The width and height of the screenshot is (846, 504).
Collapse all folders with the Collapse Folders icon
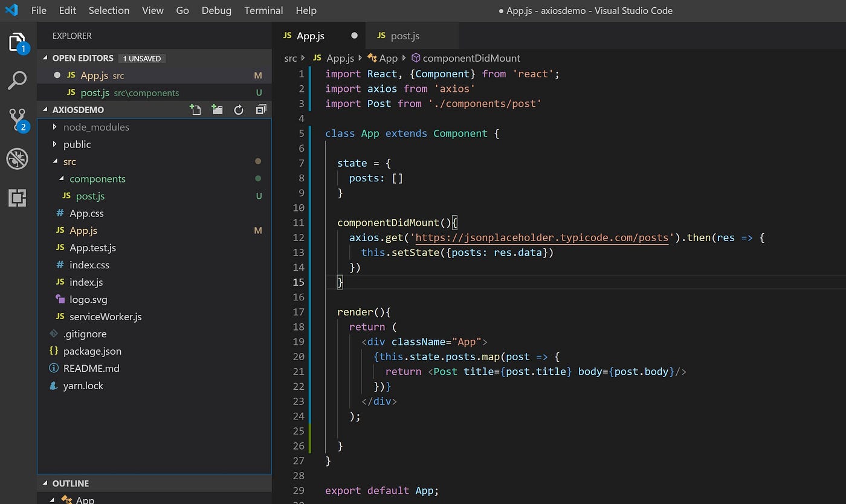tap(260, 109)
